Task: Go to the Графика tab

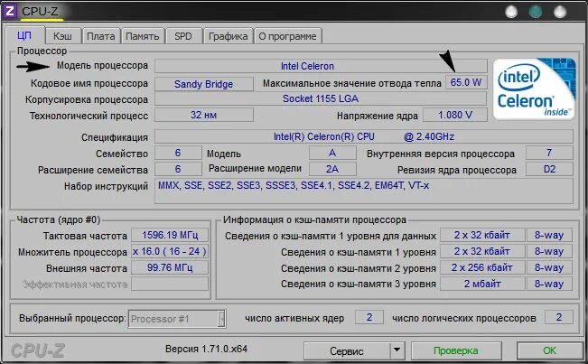Action: 228,36
